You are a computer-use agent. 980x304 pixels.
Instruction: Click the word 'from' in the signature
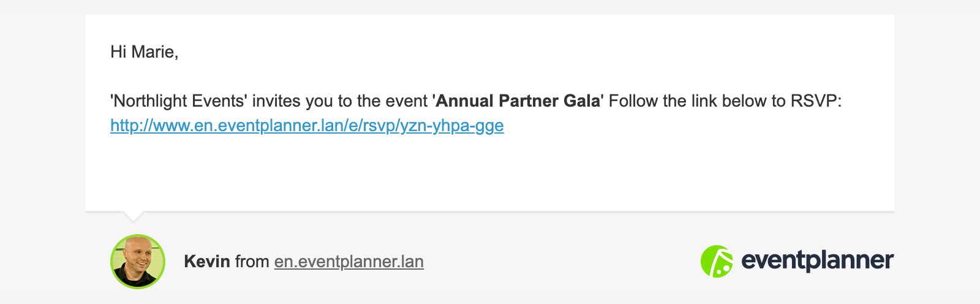pos(252,262)
